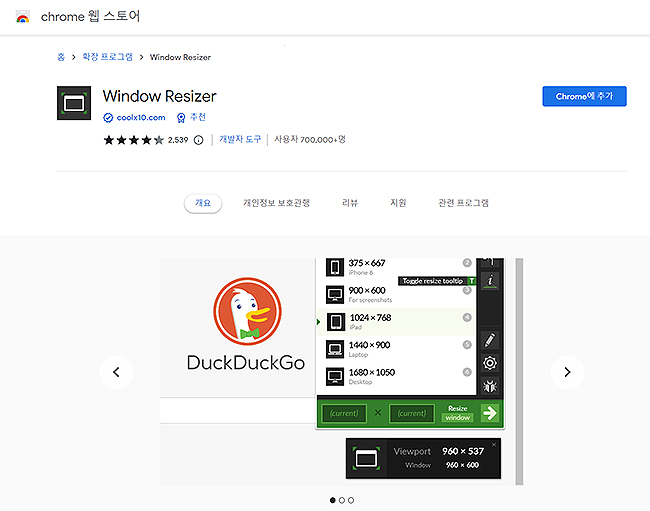Add extension with Chrome에 추가 button

[584, 96]
